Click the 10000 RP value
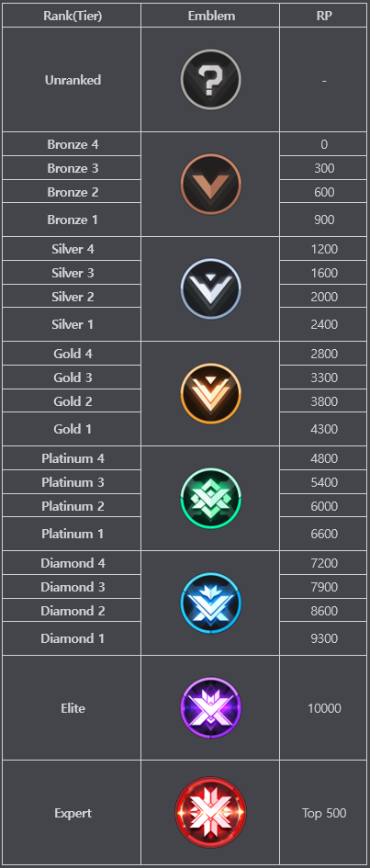 coord(324,708)
